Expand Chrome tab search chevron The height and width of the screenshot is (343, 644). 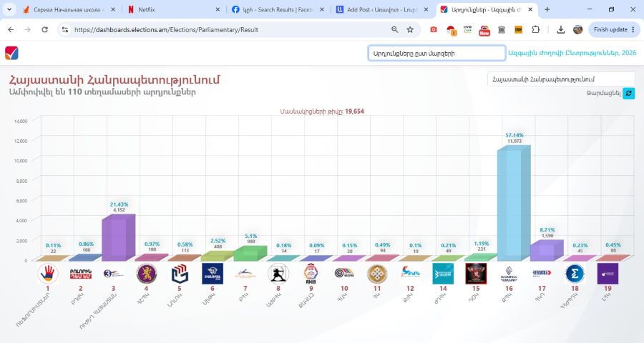coord(9,9)
